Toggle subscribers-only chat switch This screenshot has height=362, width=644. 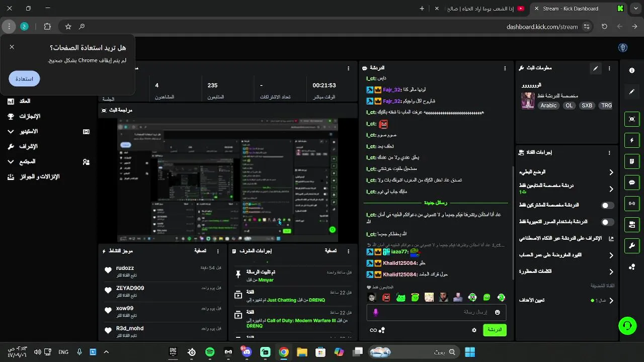pos(608,206)
